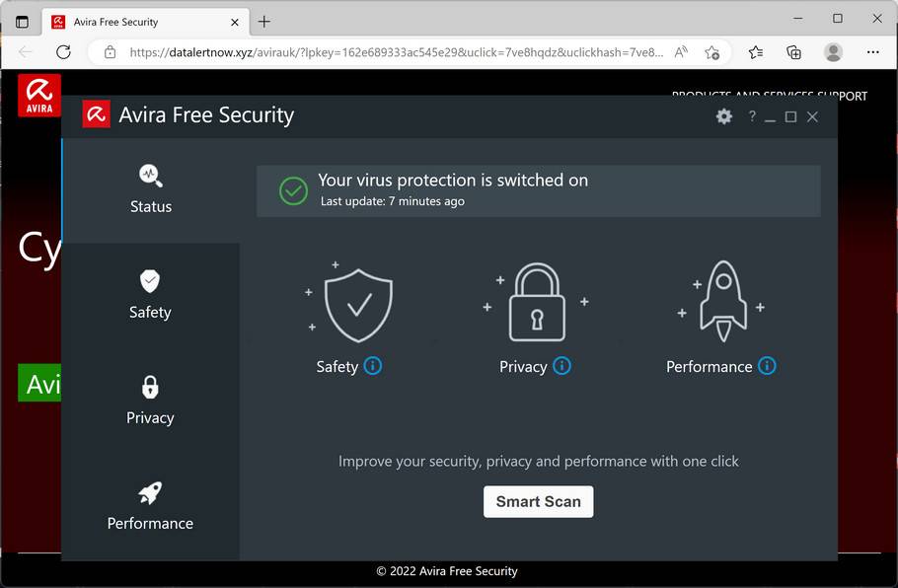This screenshot has width=898, height=588.
Task: Open Avira settings via the gear icon
Action: tap(723, 116)
